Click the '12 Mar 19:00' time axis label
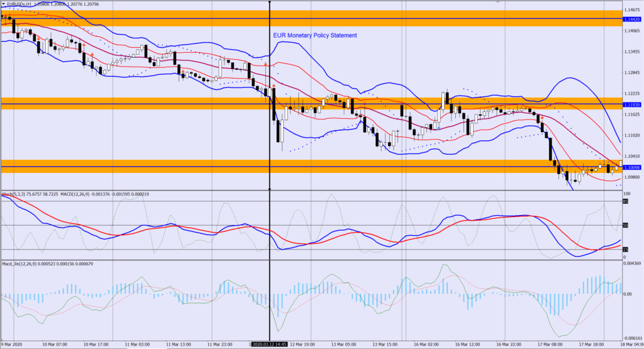Screen dimensions: 644x349 303,345
